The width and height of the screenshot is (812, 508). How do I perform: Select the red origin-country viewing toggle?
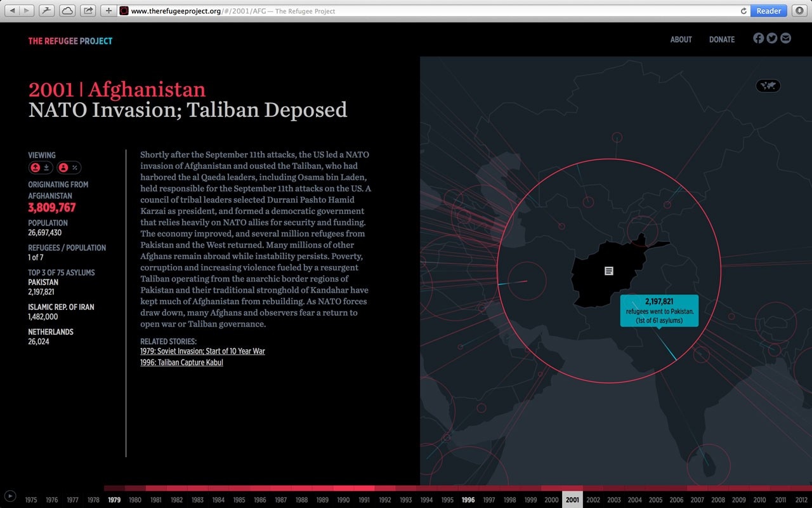36,168
